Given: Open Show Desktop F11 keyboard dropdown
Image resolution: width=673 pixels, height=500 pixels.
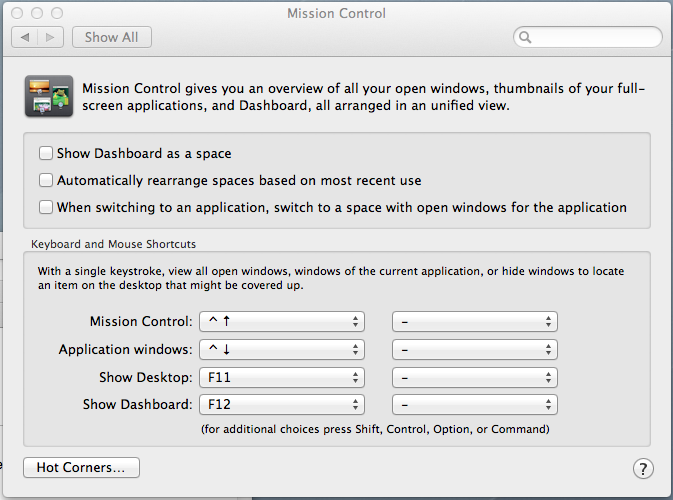Looking at the screenshot, I should 282,377.
